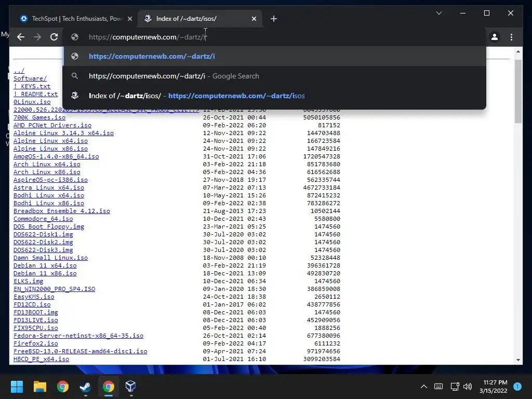Viewport: 532px width, 399px height.
Task: Download Firefox2.iso
Action: 36,344
